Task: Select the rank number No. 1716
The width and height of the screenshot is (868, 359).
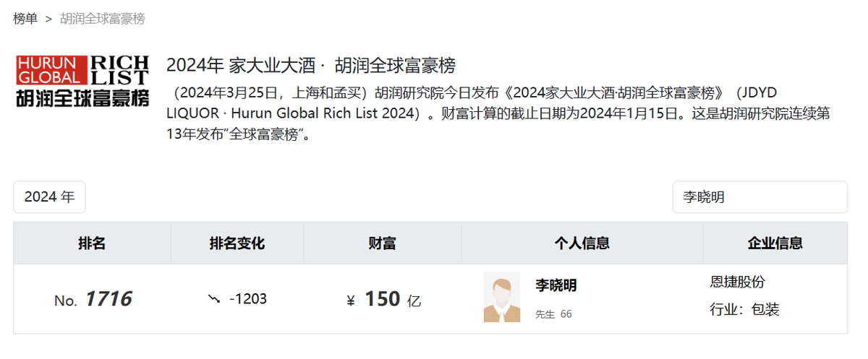Action: pyautogui.click(x=93, y=299)
